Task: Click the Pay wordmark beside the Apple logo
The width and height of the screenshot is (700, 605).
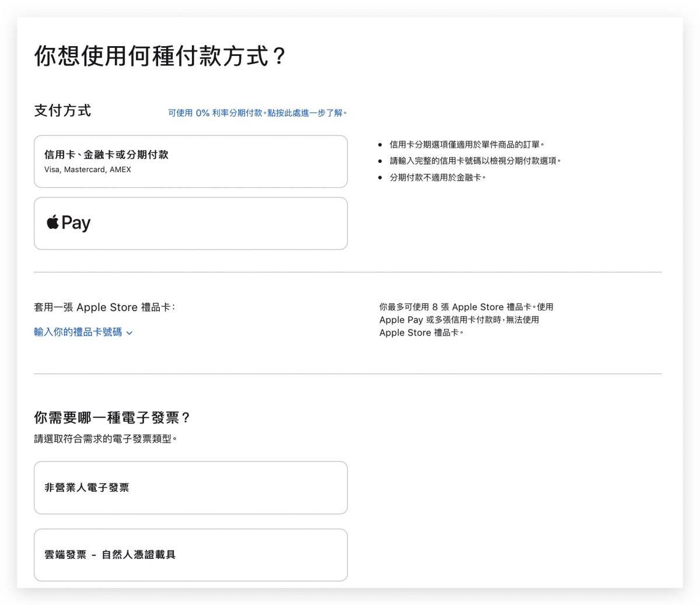Action: (76, 223)
